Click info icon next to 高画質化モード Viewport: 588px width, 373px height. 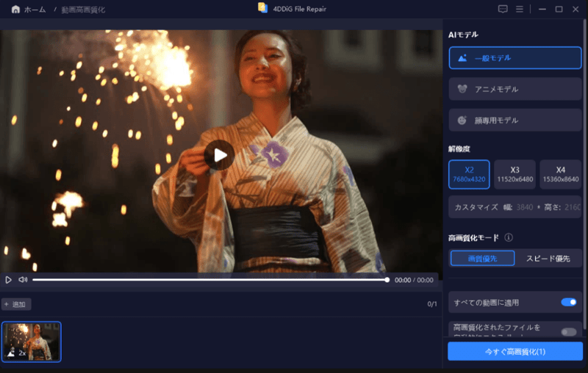509,238
